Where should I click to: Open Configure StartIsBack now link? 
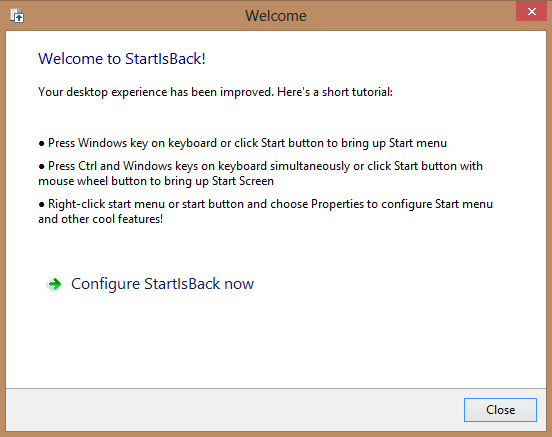point(162,284)
